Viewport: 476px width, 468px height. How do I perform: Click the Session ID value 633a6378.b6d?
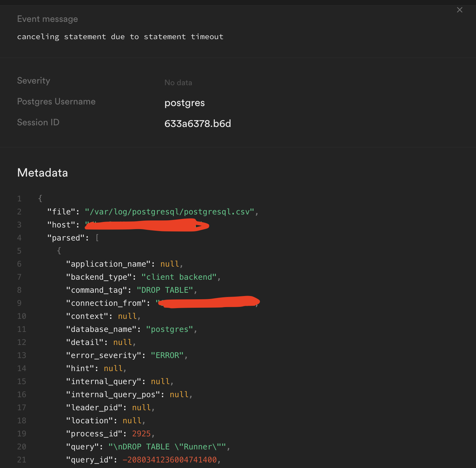(198, 123)
